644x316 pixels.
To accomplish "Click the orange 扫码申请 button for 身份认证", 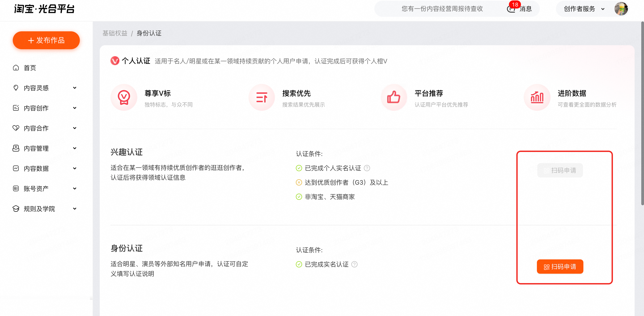I will (560, 267).
